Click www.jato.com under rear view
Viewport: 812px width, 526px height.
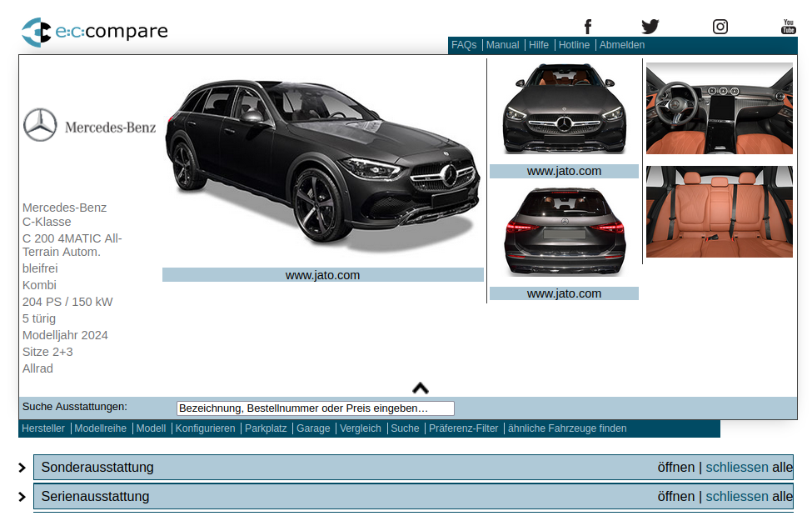tap(564, 293)
